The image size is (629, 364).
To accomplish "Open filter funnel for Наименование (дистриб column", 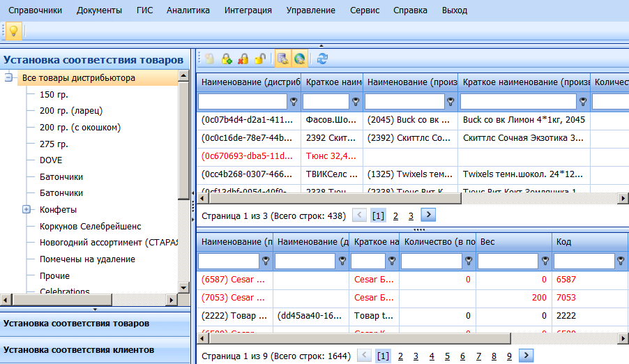I will (294, 102).
